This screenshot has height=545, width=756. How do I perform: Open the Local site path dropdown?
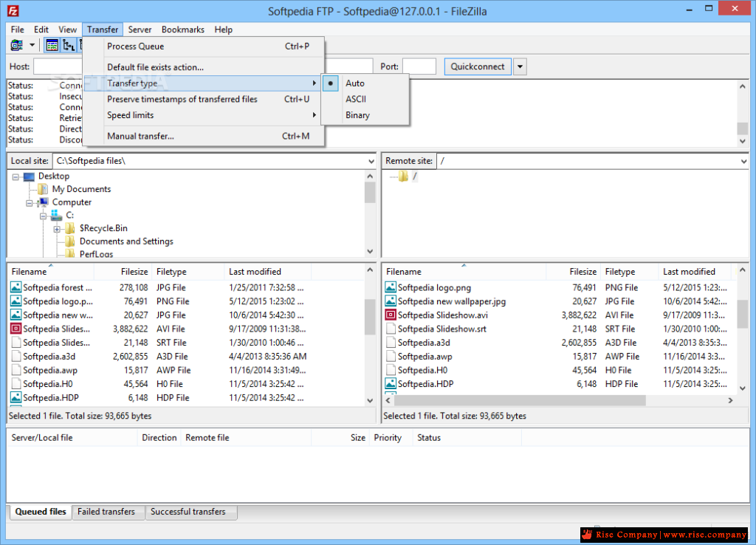371,161
